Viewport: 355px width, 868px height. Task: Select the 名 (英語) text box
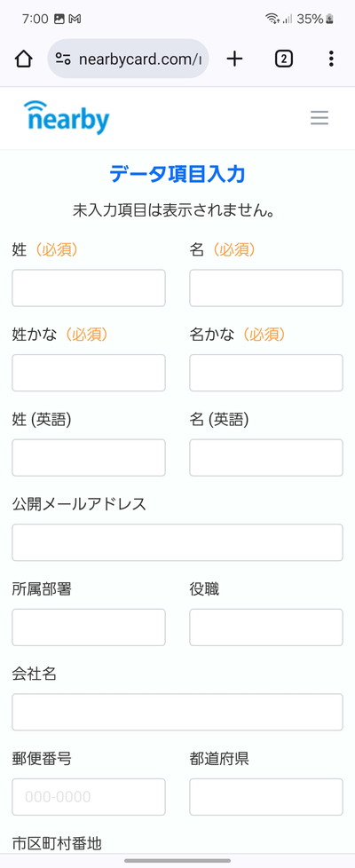pos(266,458)
